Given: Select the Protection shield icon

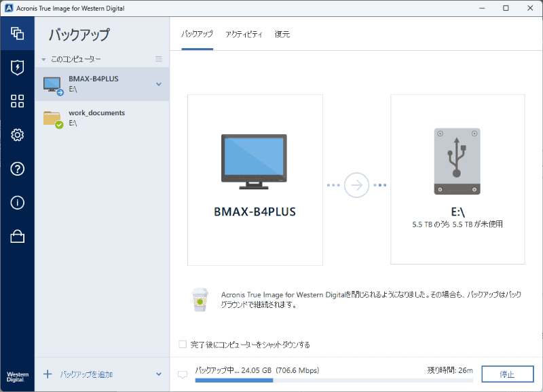Looking at the screenshot, I should click(18, 67).
